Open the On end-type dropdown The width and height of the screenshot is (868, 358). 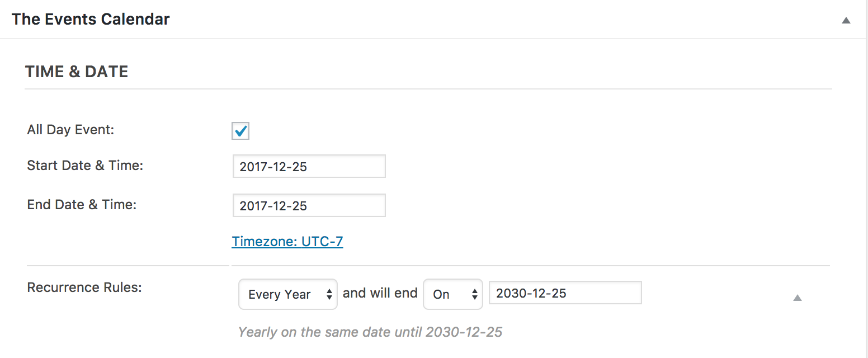click(453, 294)
